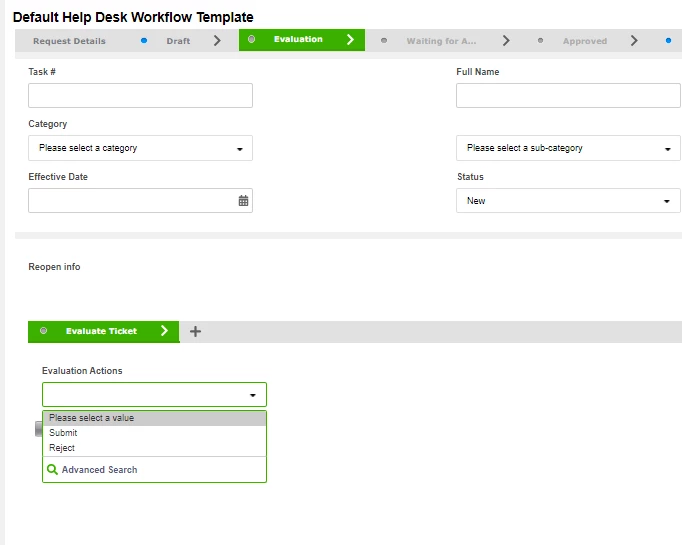
Task: Choose Submit from the Evaluation Actions list
Action: tap(63, 433)
